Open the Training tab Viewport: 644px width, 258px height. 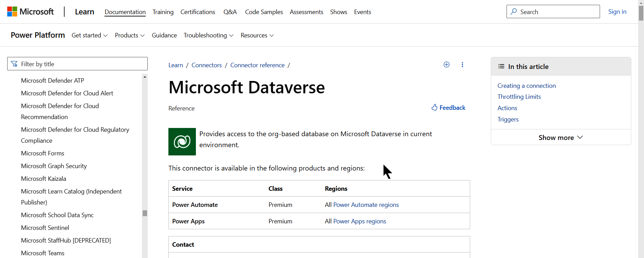point(163,12)
